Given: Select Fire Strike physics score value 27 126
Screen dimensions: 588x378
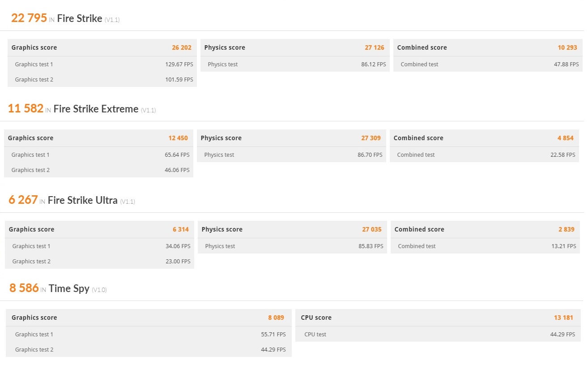Looking at the screenshot, I should [375, 47].
